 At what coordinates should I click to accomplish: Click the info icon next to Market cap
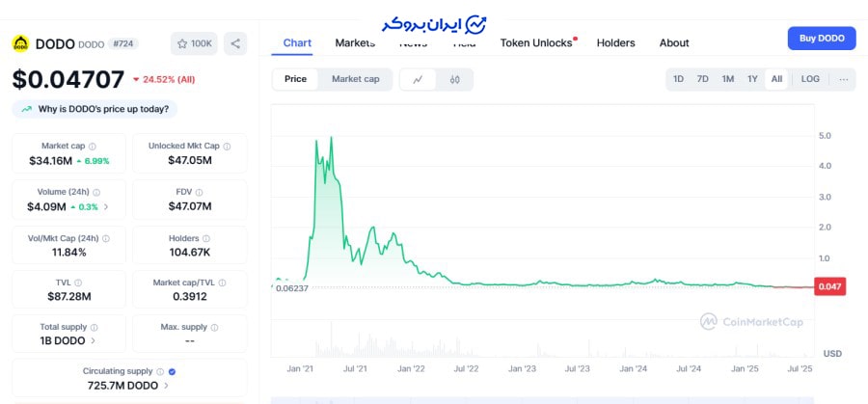click(x=93, y=147)
